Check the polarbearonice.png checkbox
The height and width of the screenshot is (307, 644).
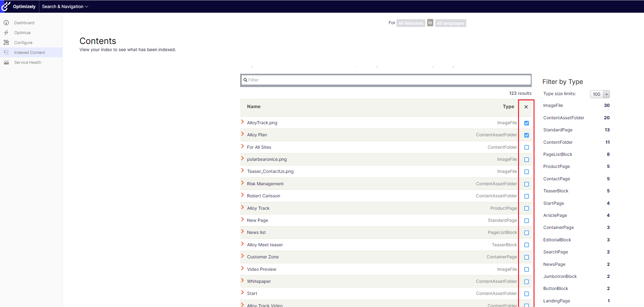(526, 160)
